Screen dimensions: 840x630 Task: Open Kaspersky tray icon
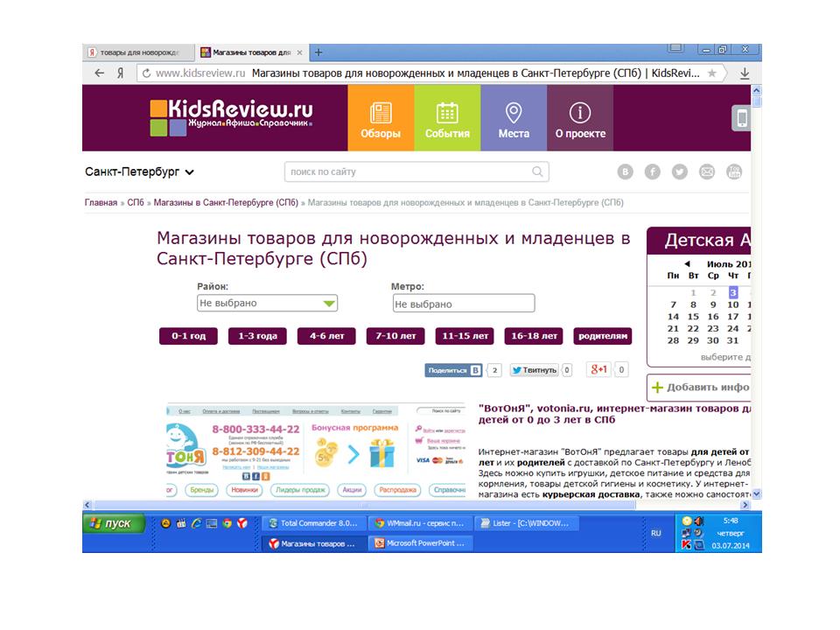(686, 545)
